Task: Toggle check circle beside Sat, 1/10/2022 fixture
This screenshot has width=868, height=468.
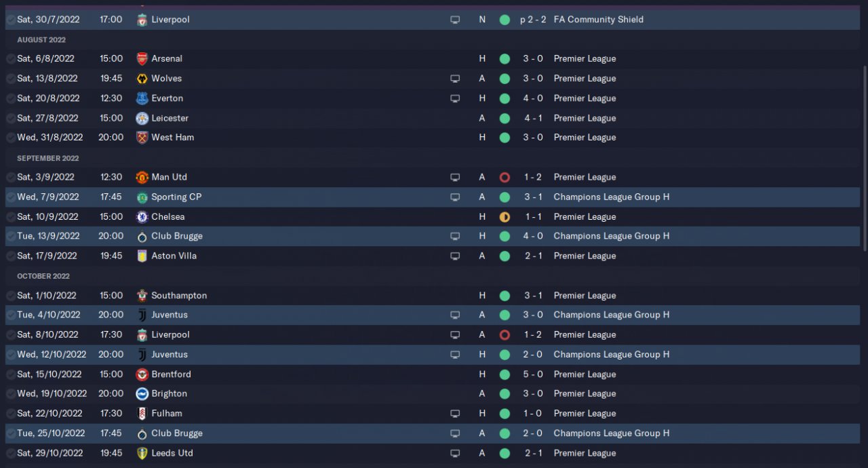Action: click(11, 296)
